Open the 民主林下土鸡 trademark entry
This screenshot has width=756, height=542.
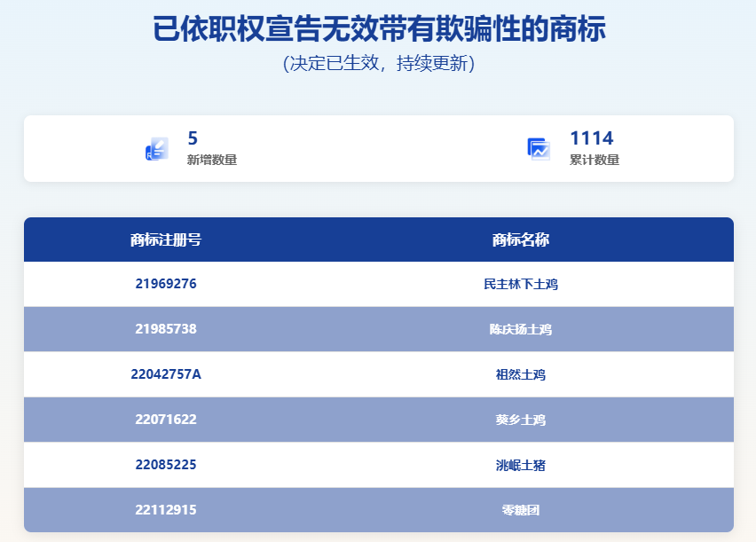[x=521, y=285]
